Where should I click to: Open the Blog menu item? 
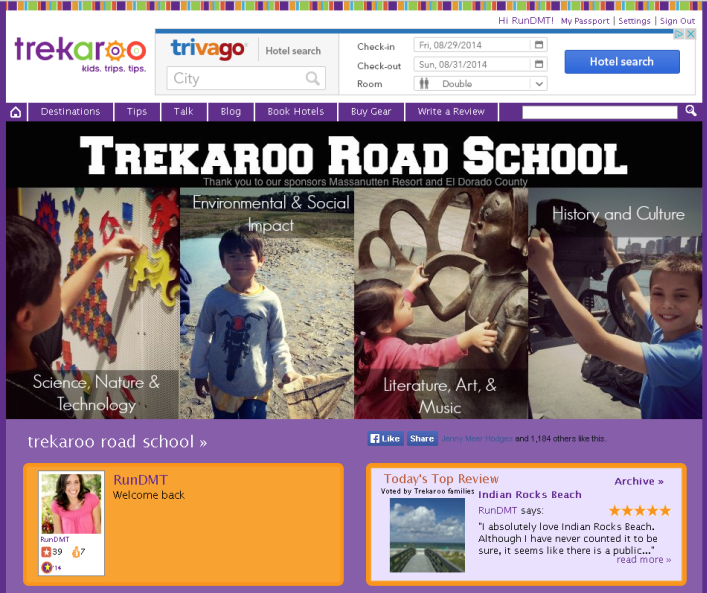coord(231,112)
